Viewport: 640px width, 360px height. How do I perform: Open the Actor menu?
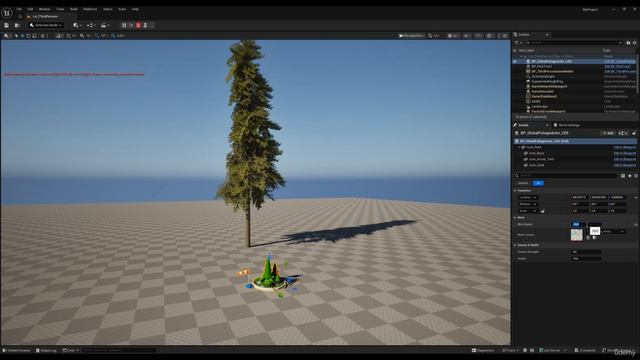(122, 9)
